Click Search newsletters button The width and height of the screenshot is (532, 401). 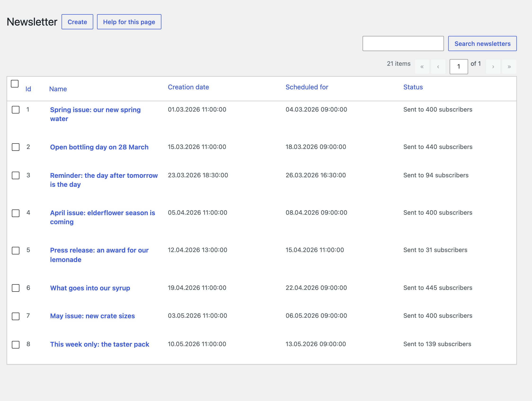[x=482, y=44]
